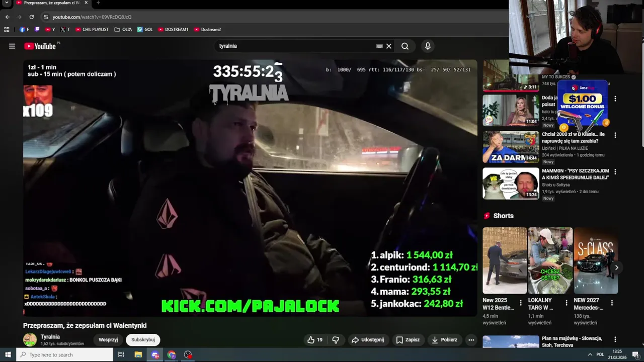The image size is (644, 362).
Task: Open the OLD\ bookmarks folder
Action: tap(123, 30)
